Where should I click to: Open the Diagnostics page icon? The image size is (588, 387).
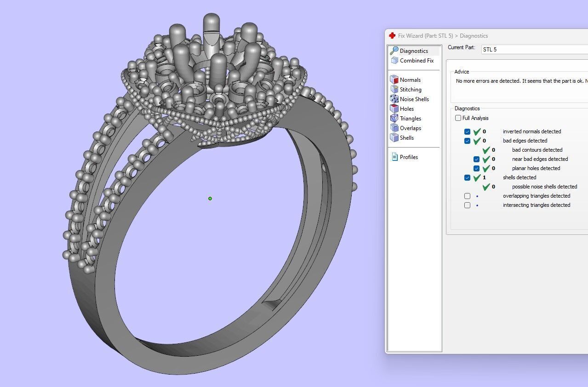[394, 51]
